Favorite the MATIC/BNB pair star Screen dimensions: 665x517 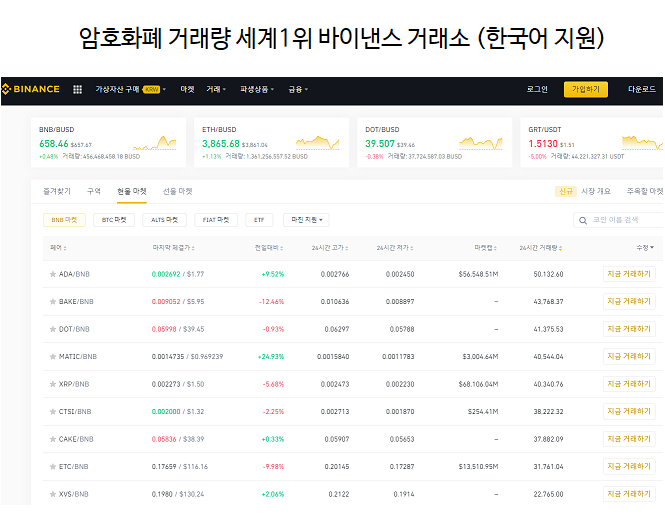53,357
